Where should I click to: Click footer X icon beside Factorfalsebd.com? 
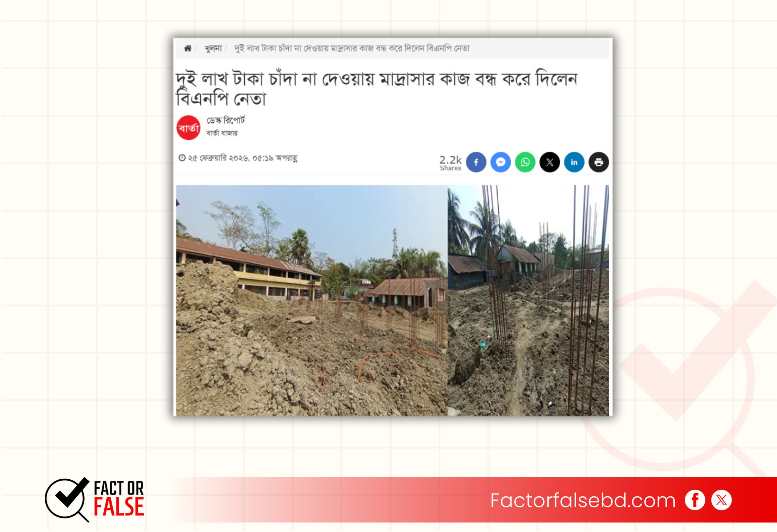coord(722,500)
